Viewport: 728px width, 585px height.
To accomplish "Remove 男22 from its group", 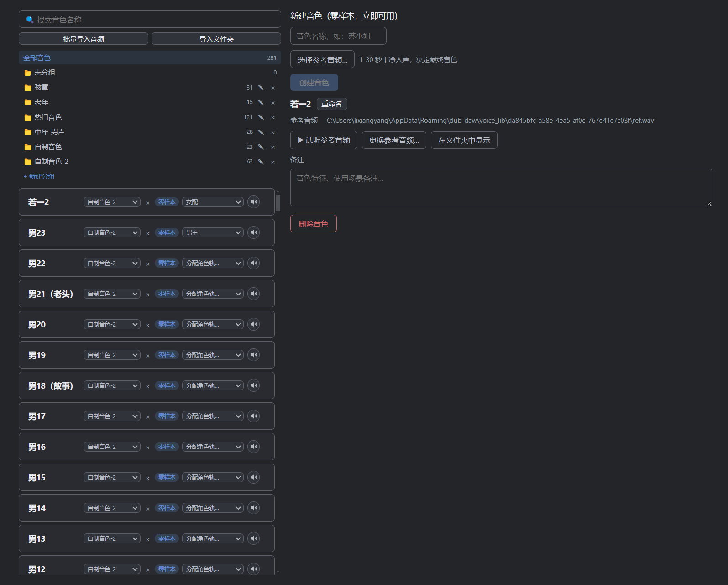I will [x=148, y=264].
